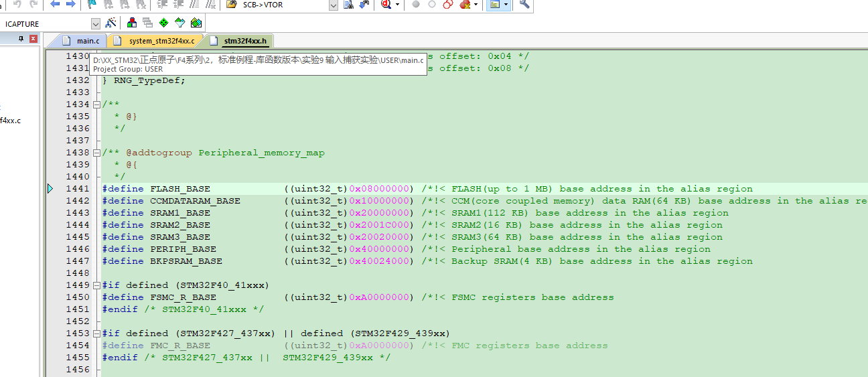Collapse the #if block at line 1453
Image resolution: width=868 pixels, height=377 pixels.
(96, 333)
